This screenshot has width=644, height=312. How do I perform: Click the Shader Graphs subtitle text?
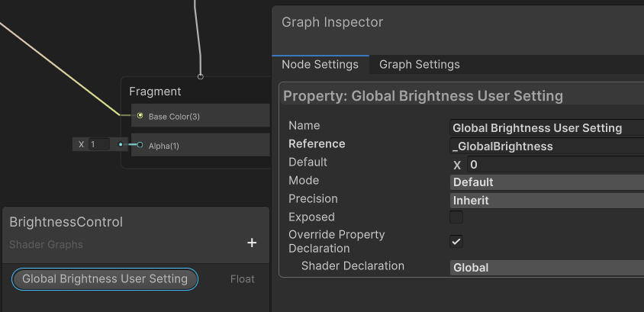tap(46, 245)
